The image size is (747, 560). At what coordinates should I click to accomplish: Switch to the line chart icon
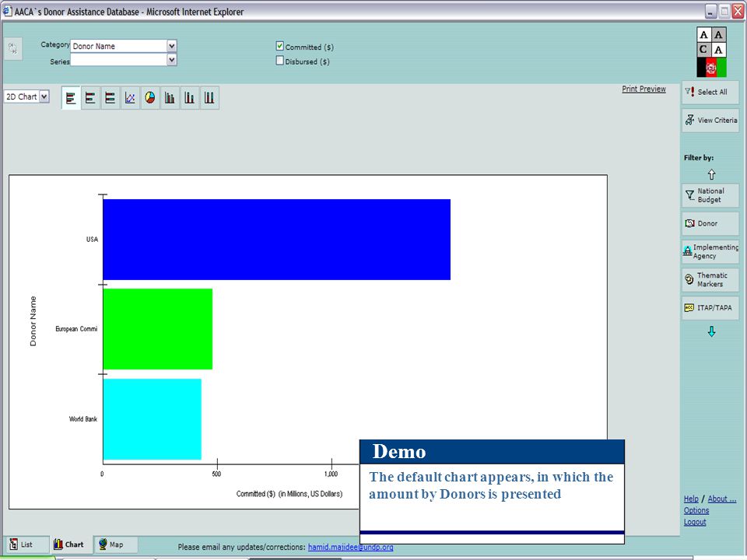tap(130, 98)
